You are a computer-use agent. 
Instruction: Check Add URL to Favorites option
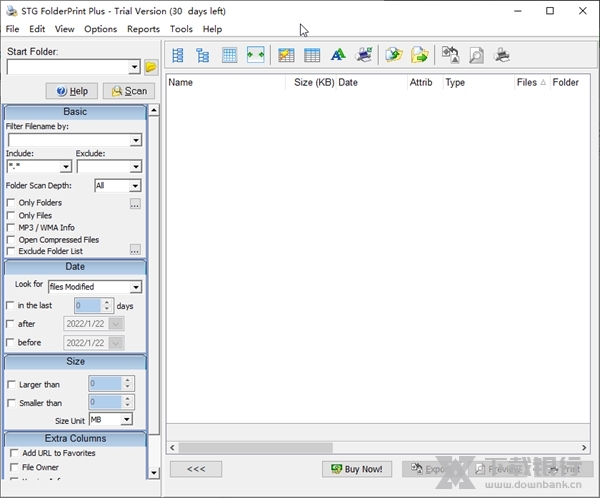(14, 453)
